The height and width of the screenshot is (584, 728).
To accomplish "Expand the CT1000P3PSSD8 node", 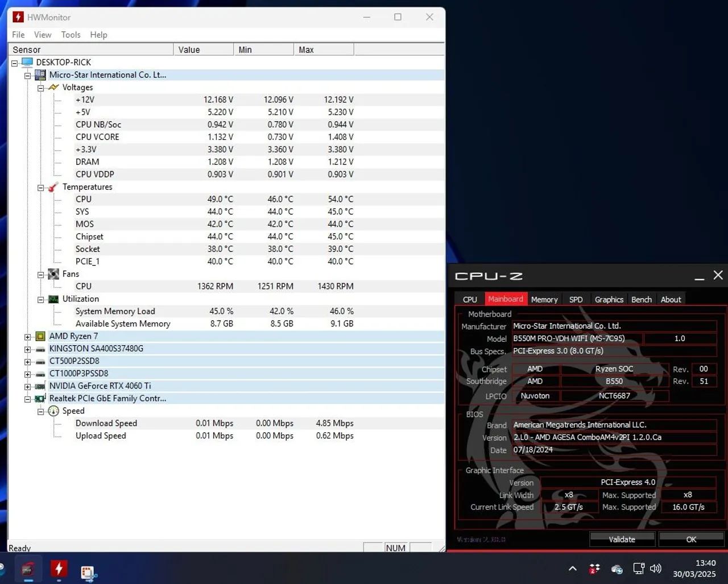I will (27, 374).
